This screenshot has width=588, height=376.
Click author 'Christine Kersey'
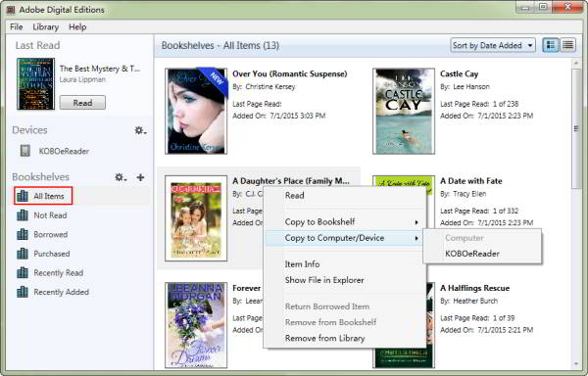click(x=270, y=86)
